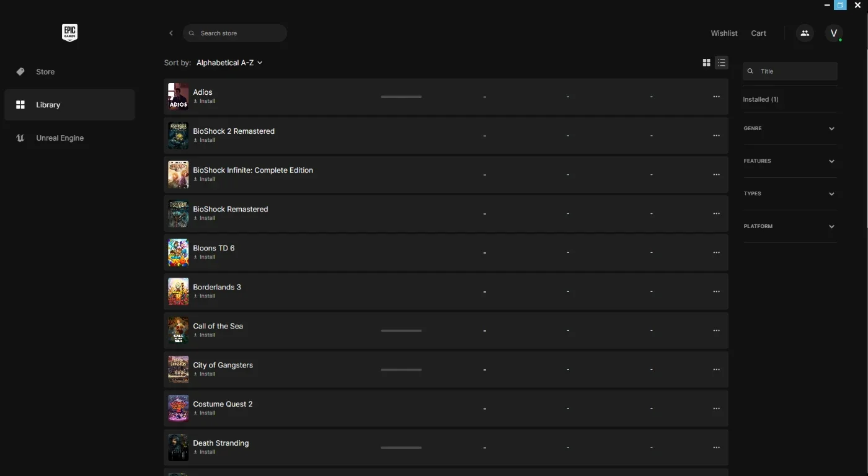This screenshot has width=868, height=476.
Task: Expand the Platform filter section
Action: 790,226
